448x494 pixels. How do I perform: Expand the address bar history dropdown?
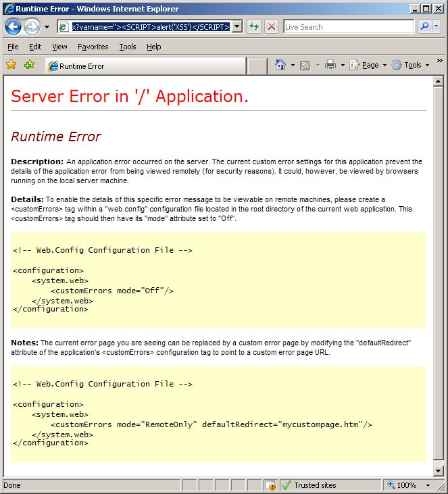click(x=237, y=27)
